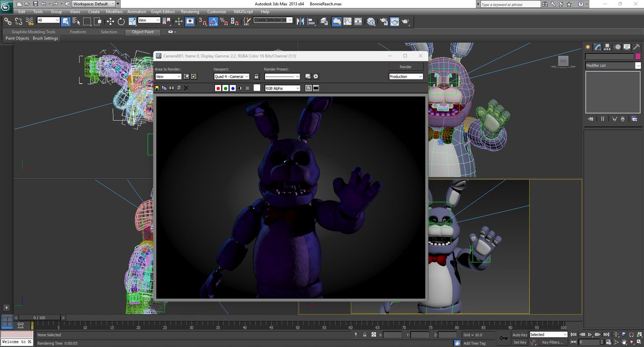The height and width of the screenshot is (347, 644).
Task: Open the Modifiers menu
Action: point(114,11)
